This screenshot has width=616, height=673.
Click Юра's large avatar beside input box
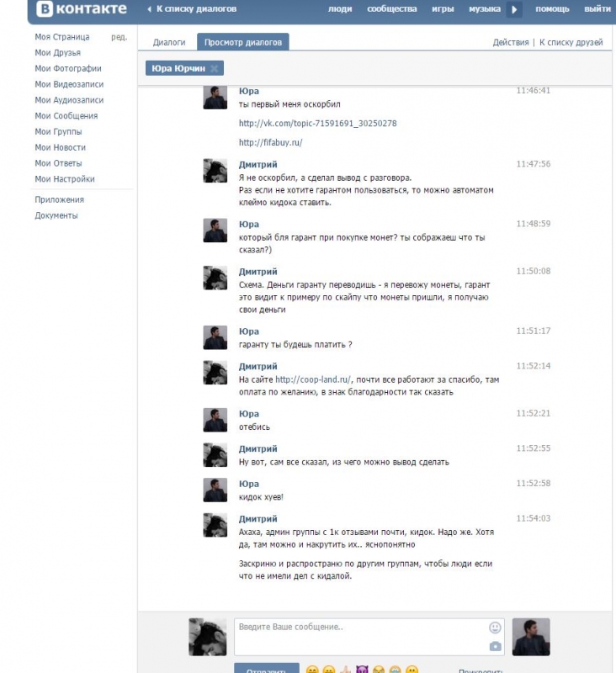click(531, 637)
